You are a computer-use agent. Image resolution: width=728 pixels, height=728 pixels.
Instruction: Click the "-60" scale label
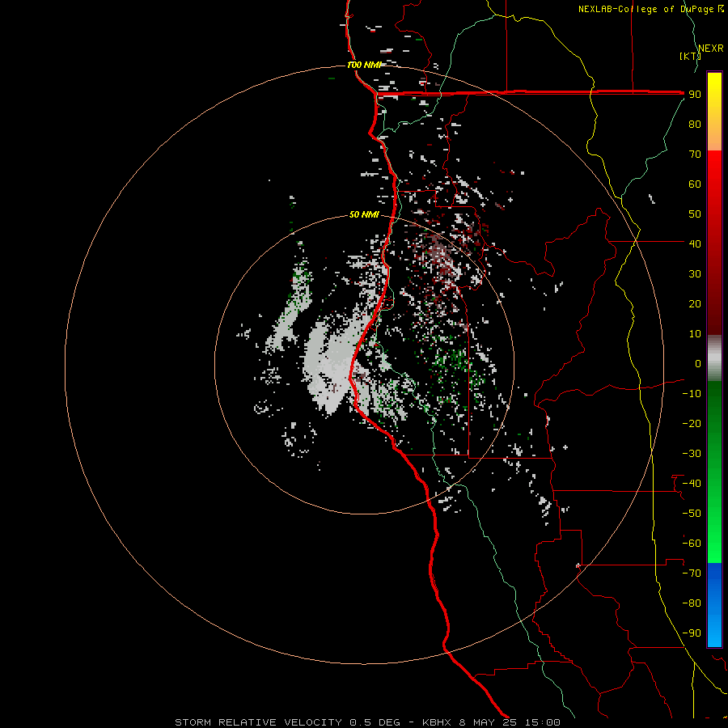(x=692, y=544)
